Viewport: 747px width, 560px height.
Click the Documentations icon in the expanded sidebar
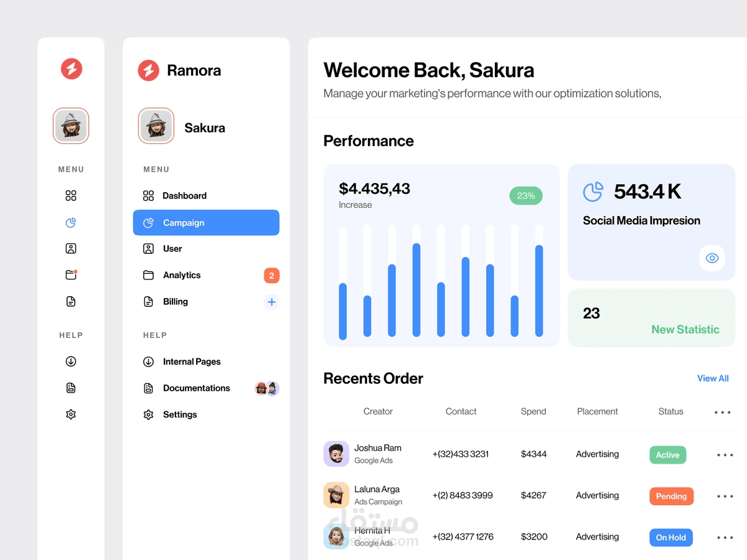point(148,388)
